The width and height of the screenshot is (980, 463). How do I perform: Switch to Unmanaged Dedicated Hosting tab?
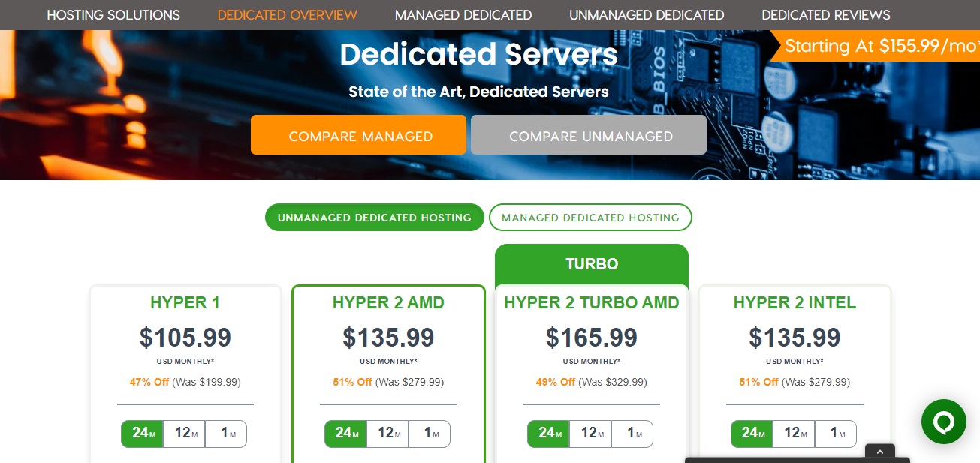point(374,218)
